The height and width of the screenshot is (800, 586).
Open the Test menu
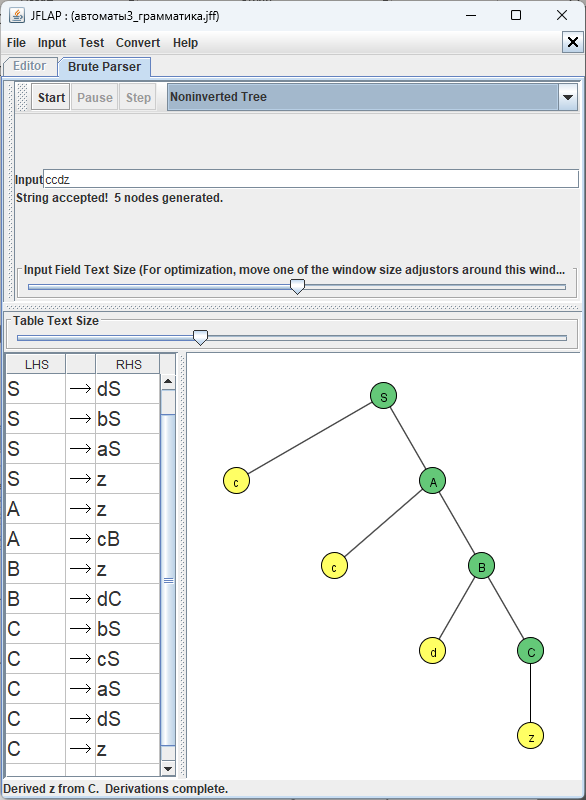tap(91, 43)
